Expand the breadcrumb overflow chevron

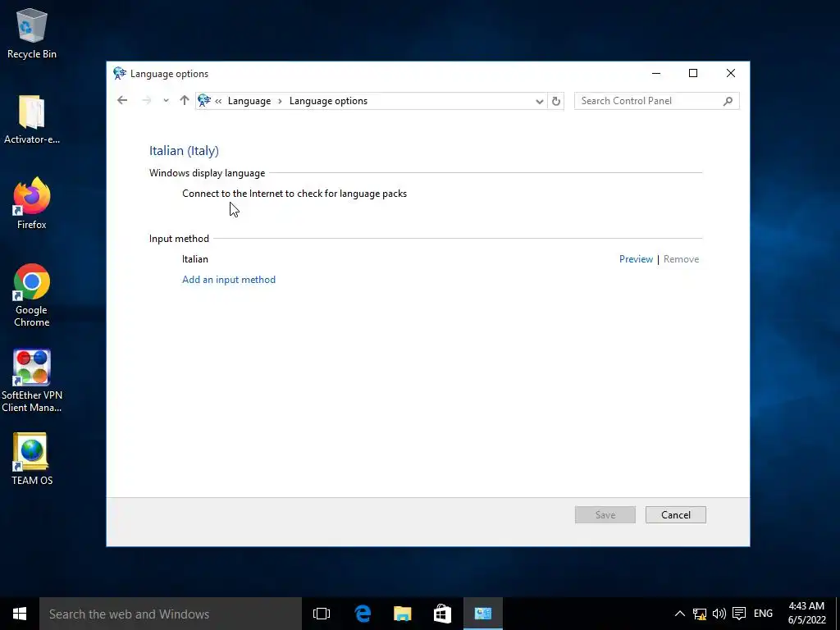coord(218,101)
